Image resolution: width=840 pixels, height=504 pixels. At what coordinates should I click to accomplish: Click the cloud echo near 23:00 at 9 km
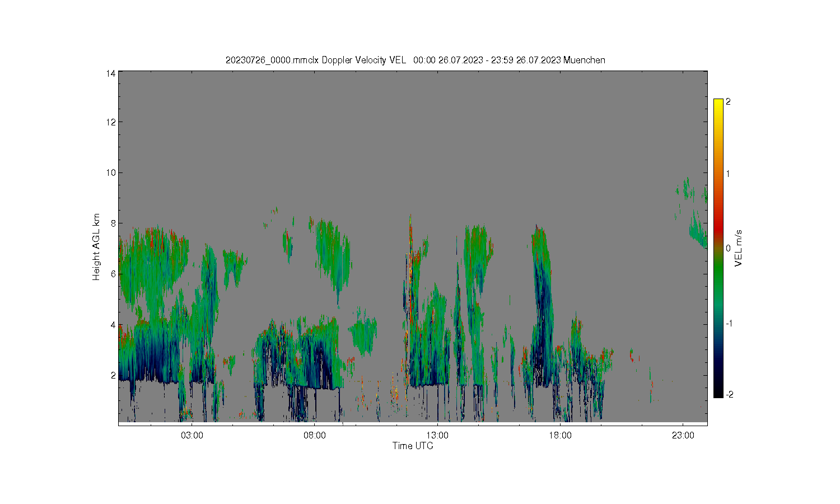[688, 189]
